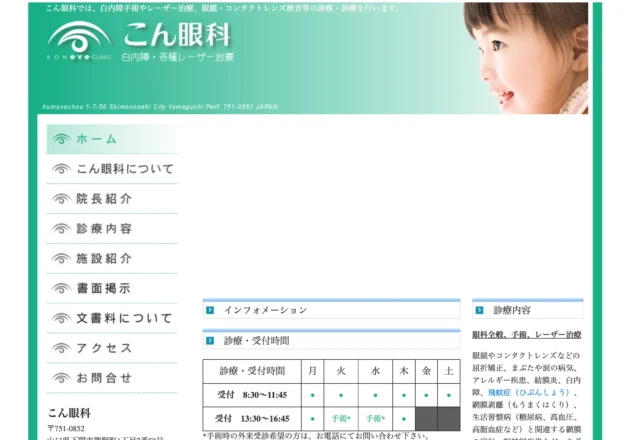This screenshot has width=630, height=440.
Task: Open こん眼科について page
Action: pos(112,169)
